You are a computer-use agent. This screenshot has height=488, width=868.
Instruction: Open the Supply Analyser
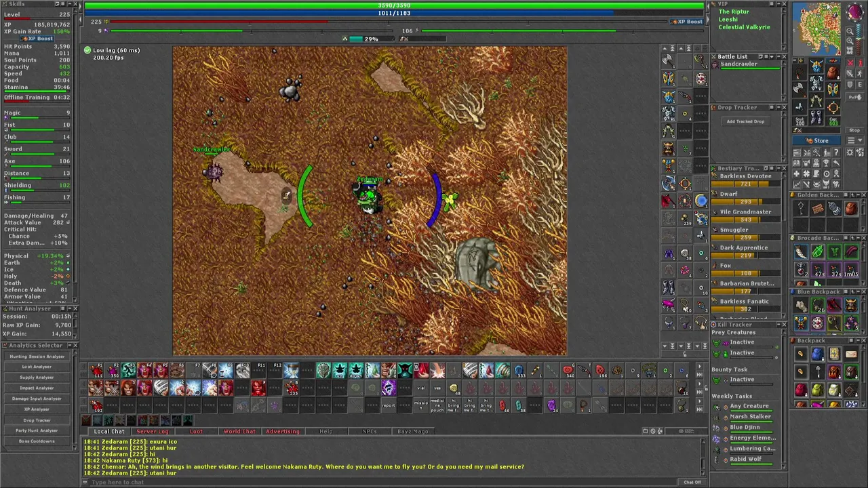[x=37, y=378]
